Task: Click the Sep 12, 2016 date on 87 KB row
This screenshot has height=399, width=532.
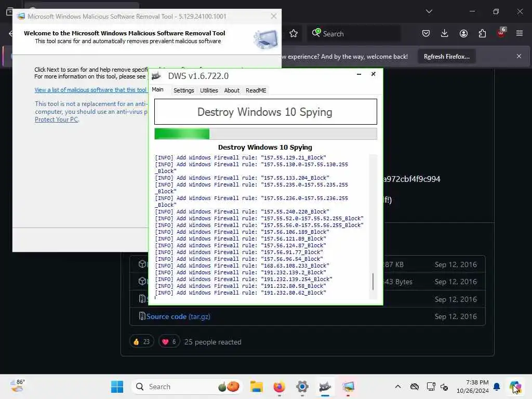Action: tap(456, 264)
